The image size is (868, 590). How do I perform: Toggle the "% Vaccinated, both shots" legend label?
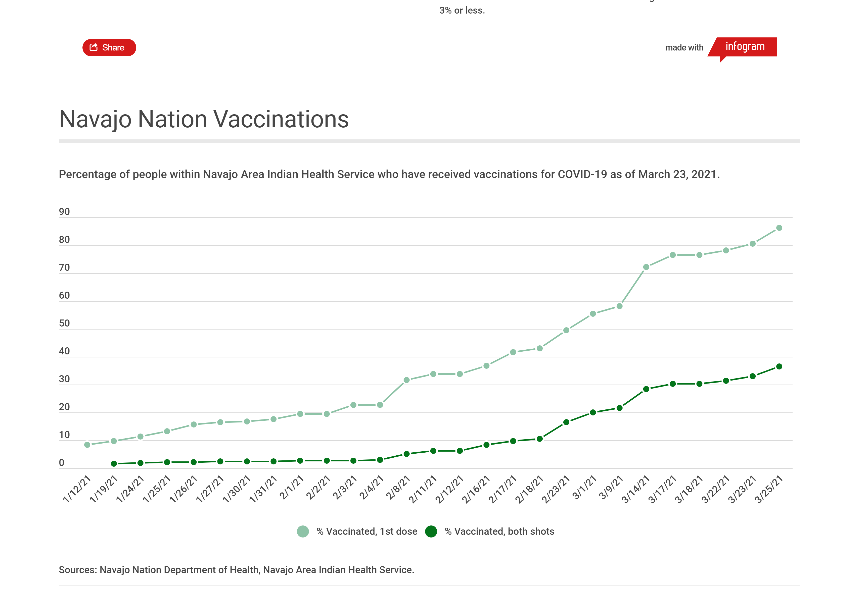point(499,531)
